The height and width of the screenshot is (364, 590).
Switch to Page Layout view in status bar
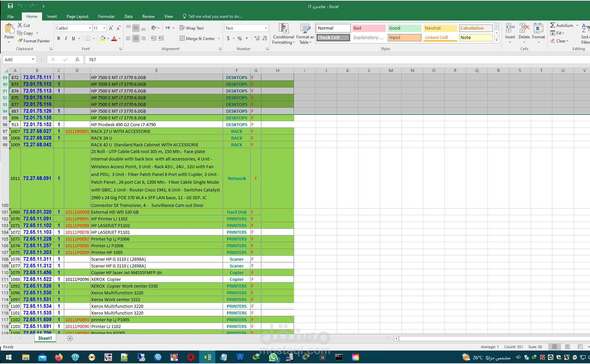tap(567, 347)
